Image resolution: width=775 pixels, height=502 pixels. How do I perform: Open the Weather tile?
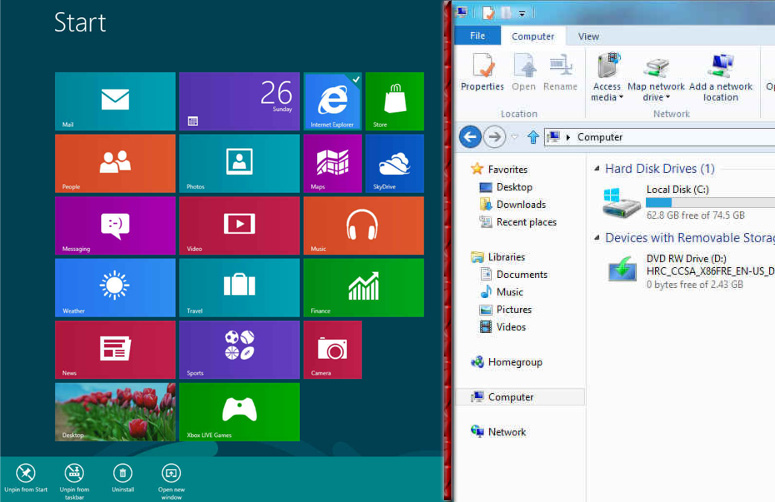[115, 288]
